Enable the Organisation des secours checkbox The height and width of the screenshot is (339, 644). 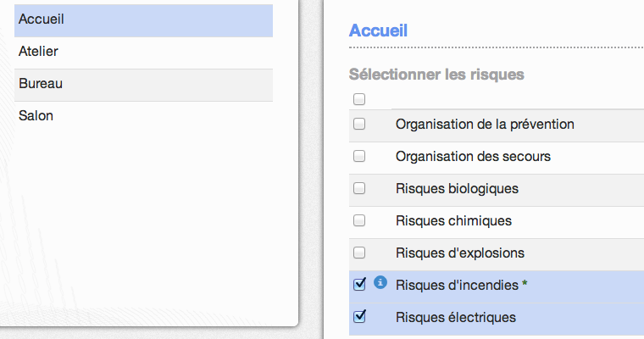[359, 156]
